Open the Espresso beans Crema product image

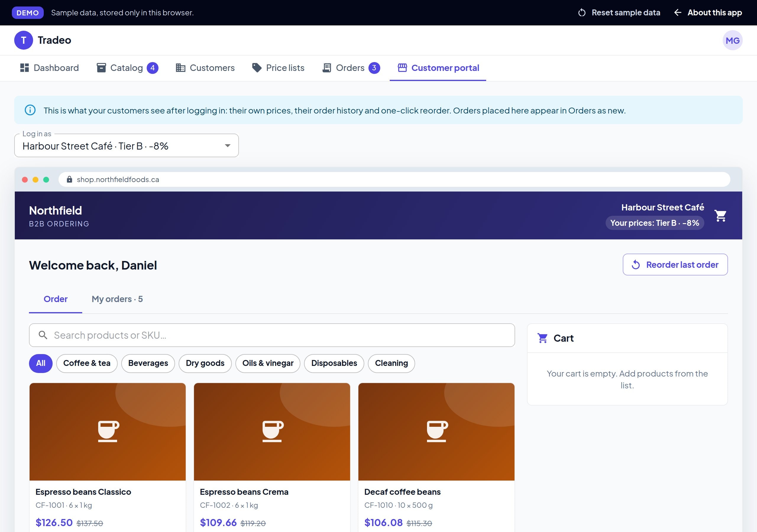[x=272, y=432]
